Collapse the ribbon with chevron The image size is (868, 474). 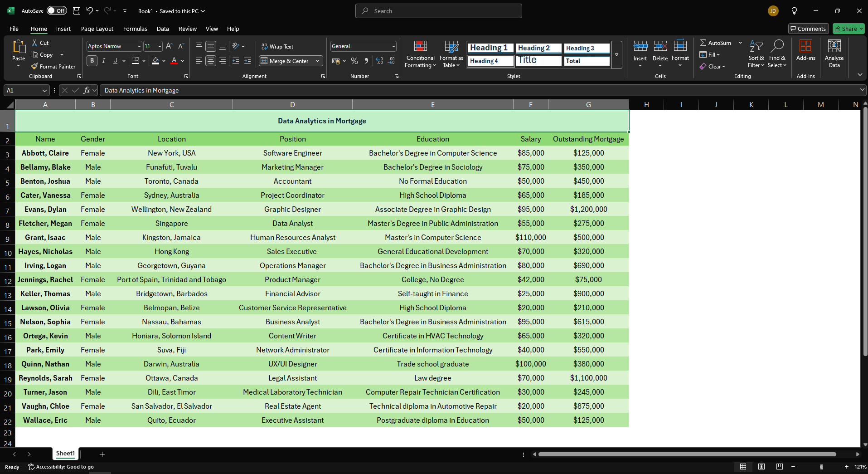pyautogui.click(x=860, y=75)
